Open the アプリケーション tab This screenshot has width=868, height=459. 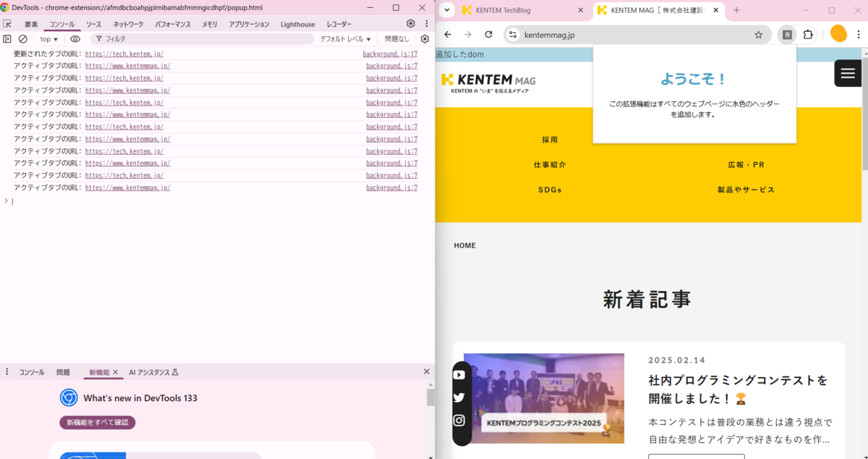(249, 25)
